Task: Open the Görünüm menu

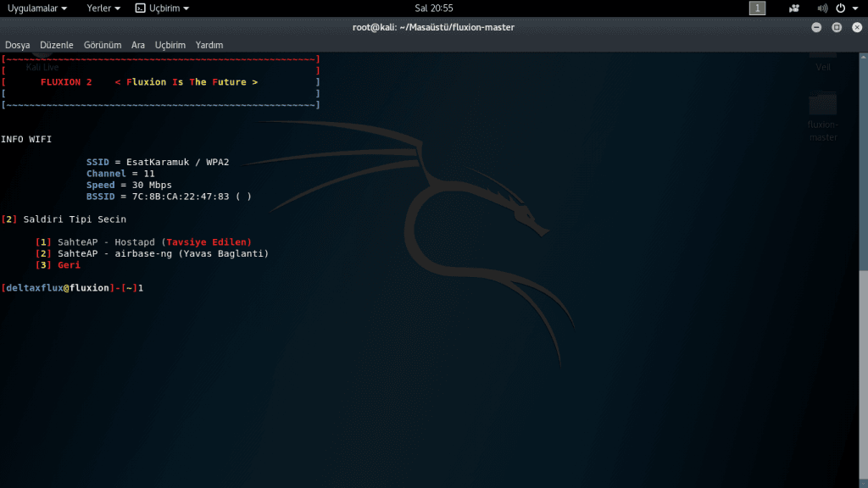Action: 103,45
